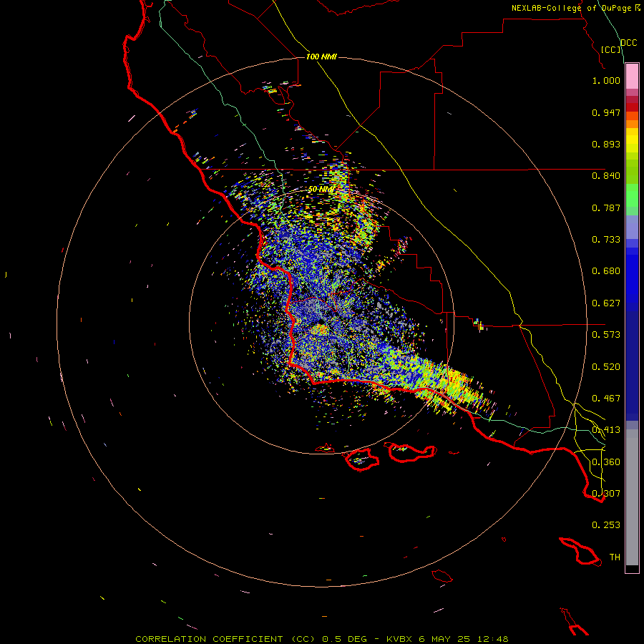Viewport: 644px width, 644px height.
Task: Pick the pink segment of the color bar
Action: tap(632, 77)
